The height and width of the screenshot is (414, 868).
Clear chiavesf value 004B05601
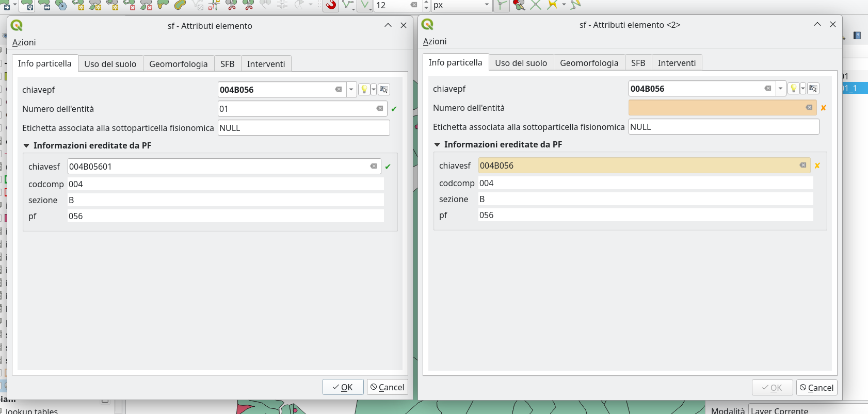tap(374, 166)
